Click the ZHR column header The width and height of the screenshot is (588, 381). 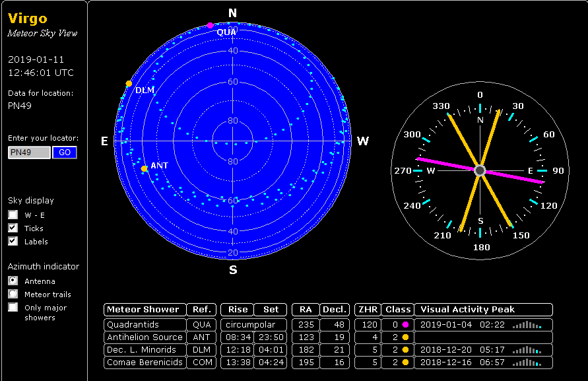[x=368, y=310]
